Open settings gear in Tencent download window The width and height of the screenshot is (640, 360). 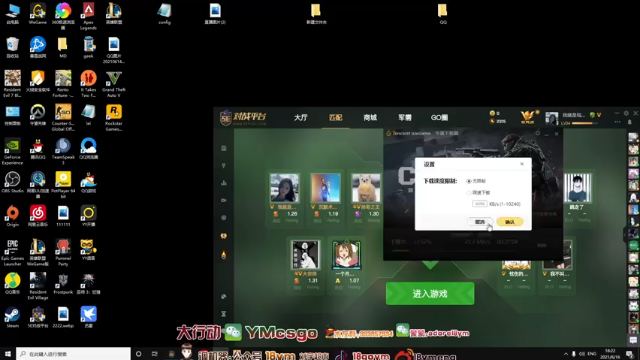(538, 133)
